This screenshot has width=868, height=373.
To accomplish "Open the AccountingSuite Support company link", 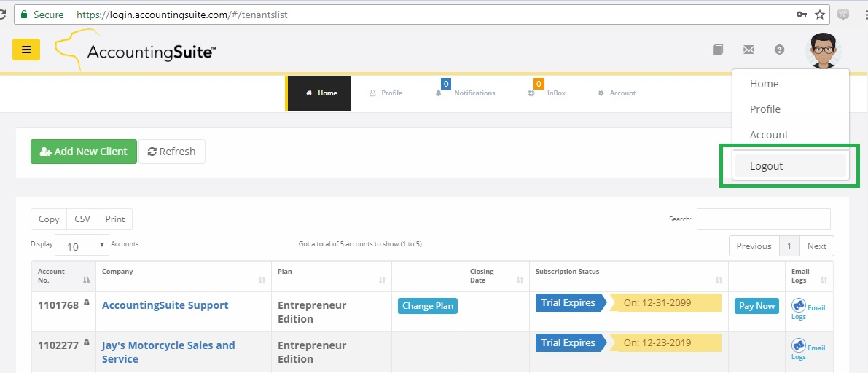I will coord(165,305).
